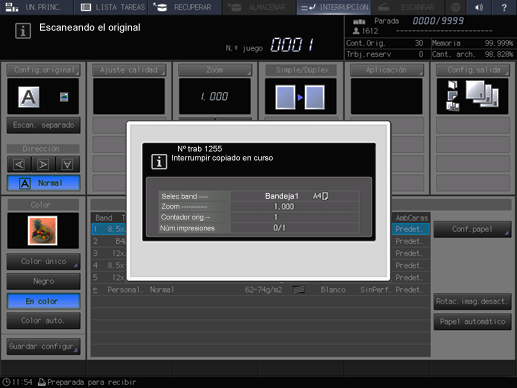The height and width of the screenshot is (388, 517).
Task: Switch to LISTA TAREAS tab
Action: pos(111,7)
